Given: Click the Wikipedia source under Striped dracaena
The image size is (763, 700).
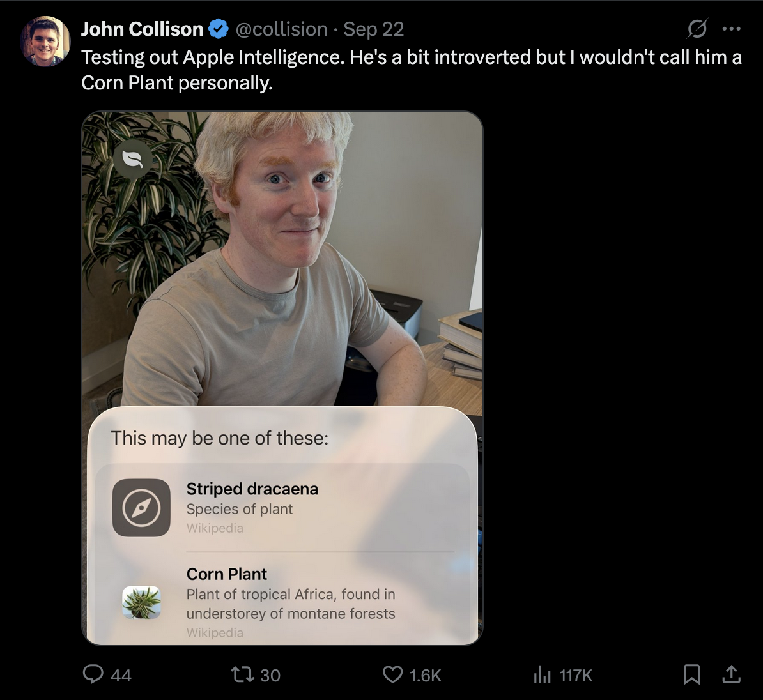Looking at the screenshot, I should 215,528.
